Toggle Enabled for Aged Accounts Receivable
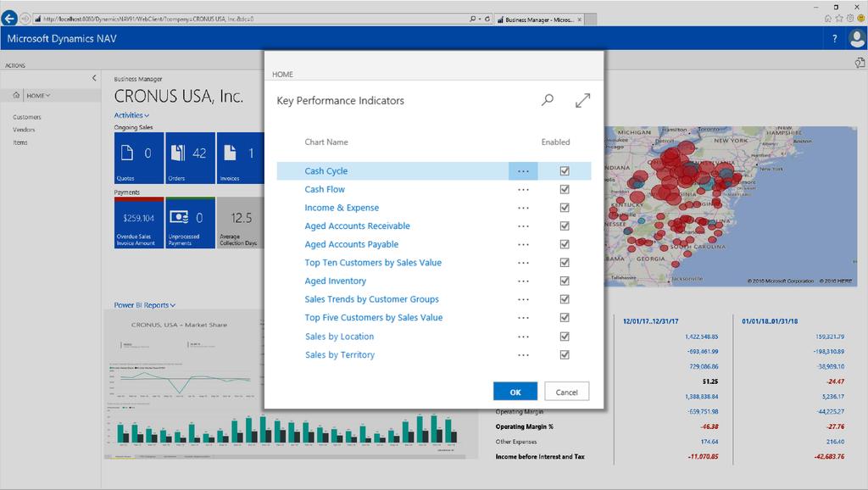 (564, 226)
